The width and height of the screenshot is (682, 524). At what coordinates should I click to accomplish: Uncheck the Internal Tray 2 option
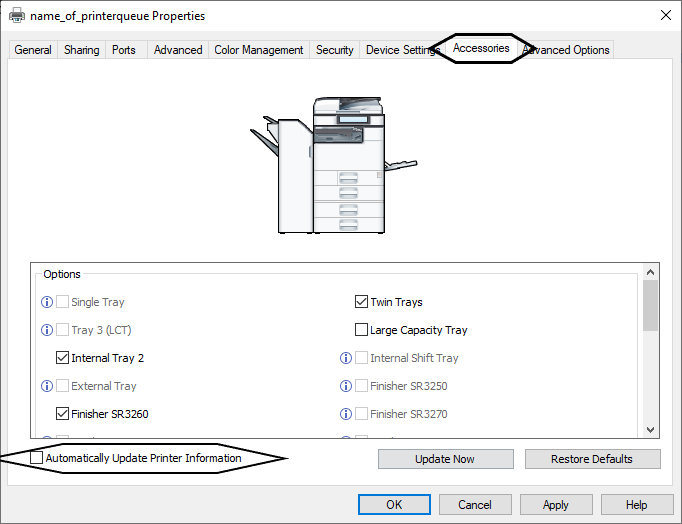pyautogui.click(x=63, y=358)
